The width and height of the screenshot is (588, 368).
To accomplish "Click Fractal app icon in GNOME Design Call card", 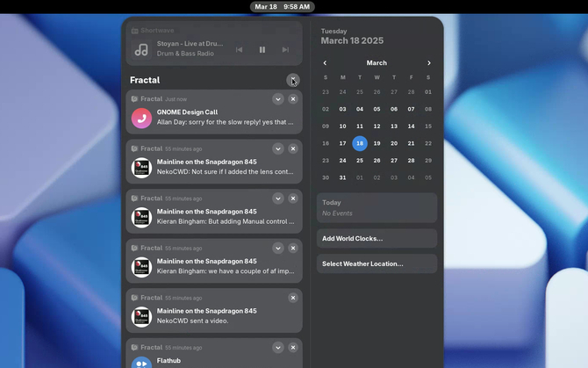I will click(134, 99).
